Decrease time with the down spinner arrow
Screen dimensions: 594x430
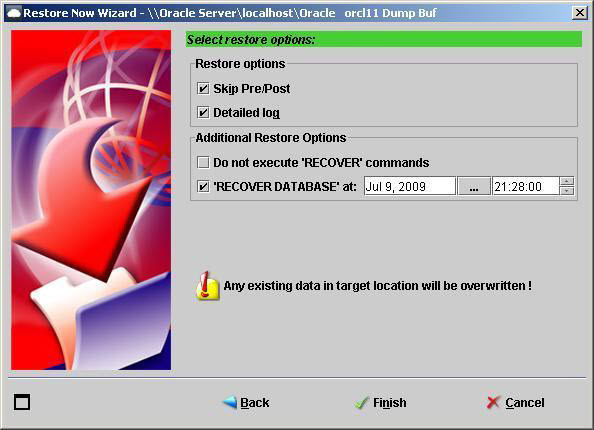click(x=567, y=191)
